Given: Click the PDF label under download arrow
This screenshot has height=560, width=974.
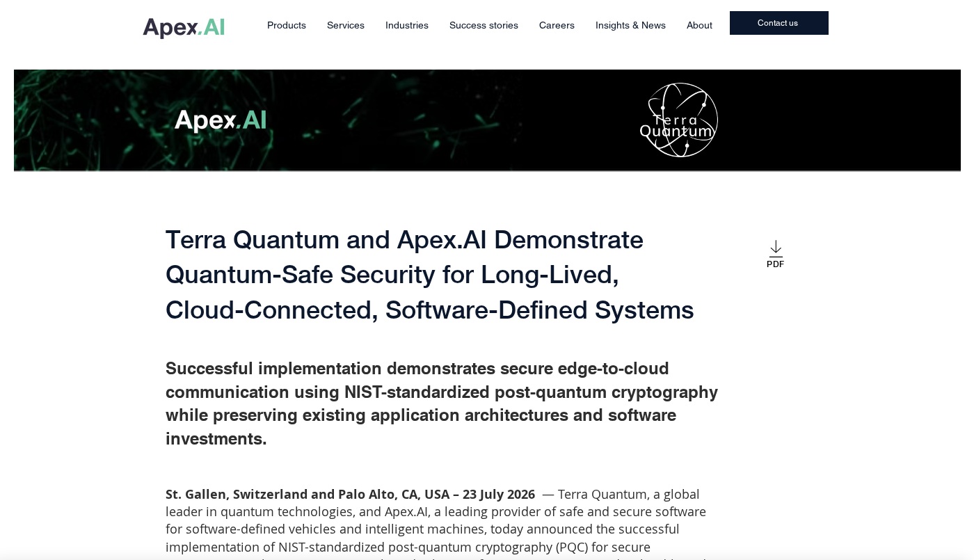Looking at the screenshot, I should (775, 264).
